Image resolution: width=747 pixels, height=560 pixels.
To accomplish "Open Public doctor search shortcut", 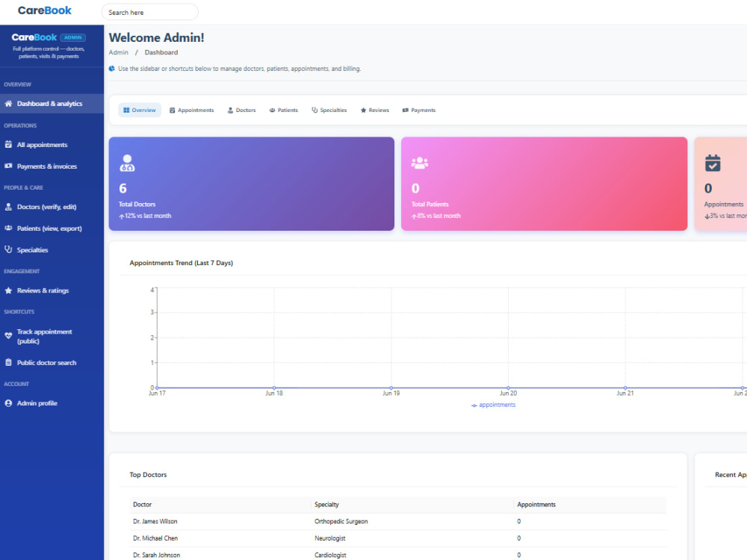I will 52,362.
